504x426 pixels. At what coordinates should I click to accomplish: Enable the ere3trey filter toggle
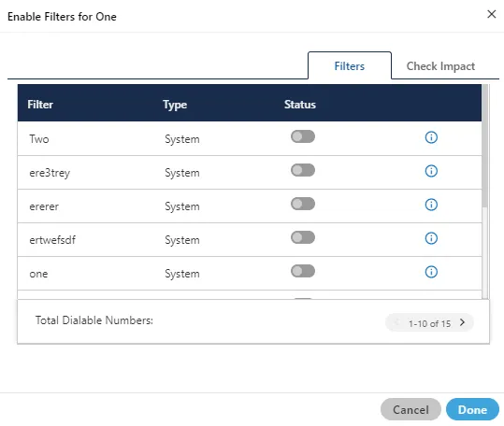coord(303,170)
